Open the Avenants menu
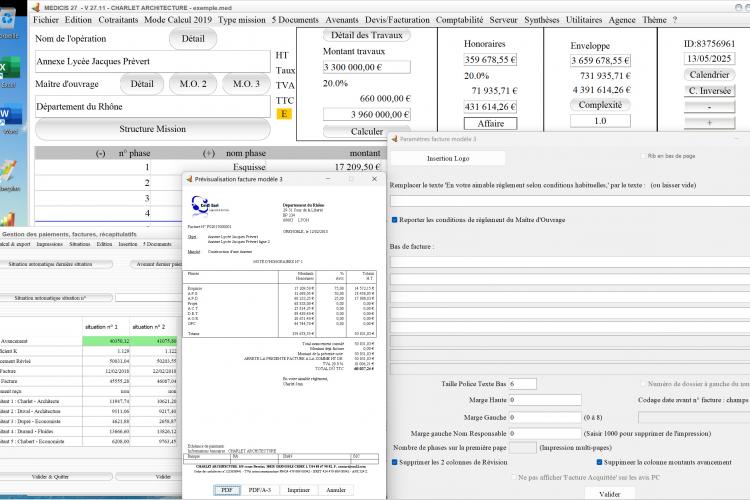The image size is (750, 500). coord(342,20)
